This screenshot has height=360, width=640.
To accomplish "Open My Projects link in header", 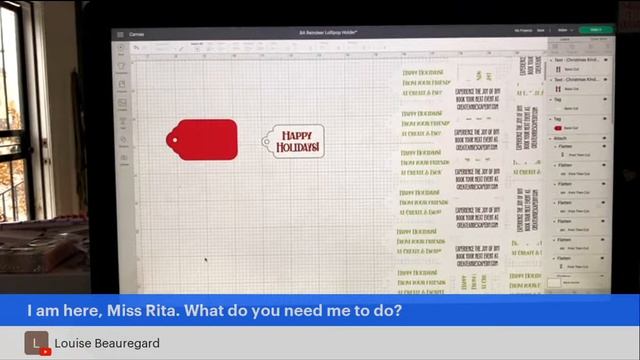I will (523, 31).
